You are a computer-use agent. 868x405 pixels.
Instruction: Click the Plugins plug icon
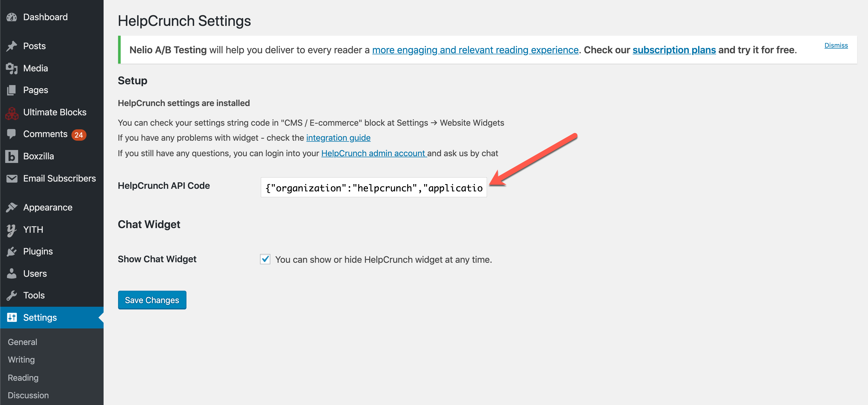tap(12, 251)
